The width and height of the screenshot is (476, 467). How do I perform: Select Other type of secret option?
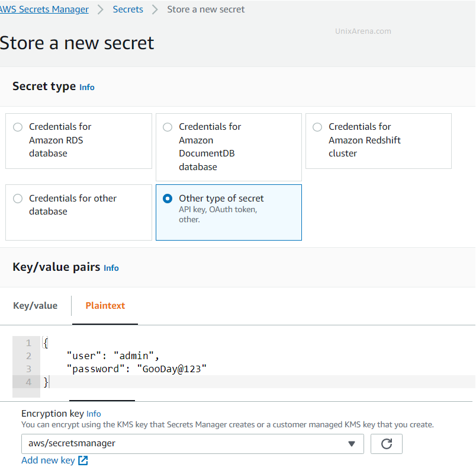229,212
